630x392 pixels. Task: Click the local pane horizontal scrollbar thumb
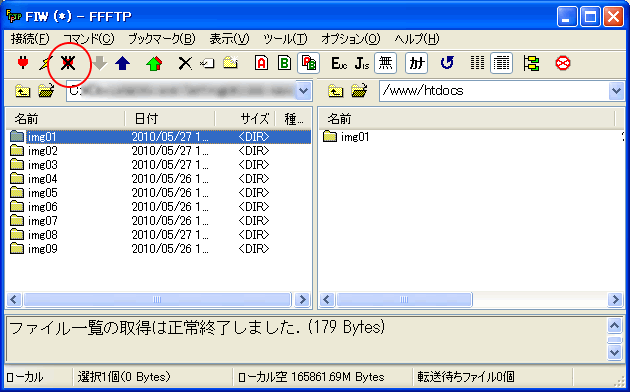[x=157, y=300]
